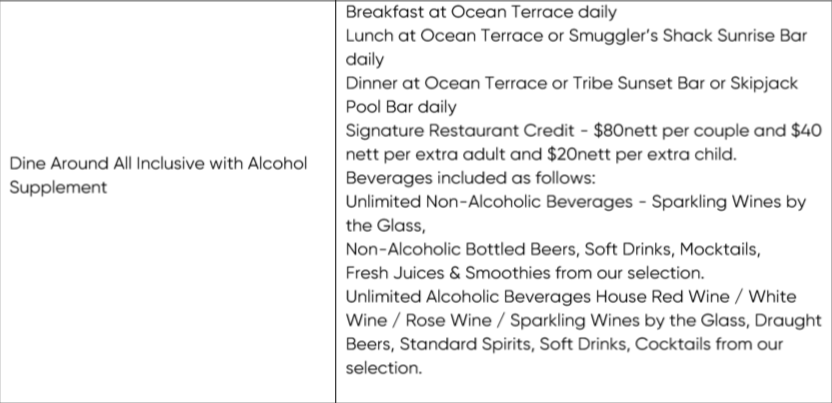The width and height of the screenshot is (832, 403).
Task: Click 'the Glass,' line
Action: (x=386, y=226)
